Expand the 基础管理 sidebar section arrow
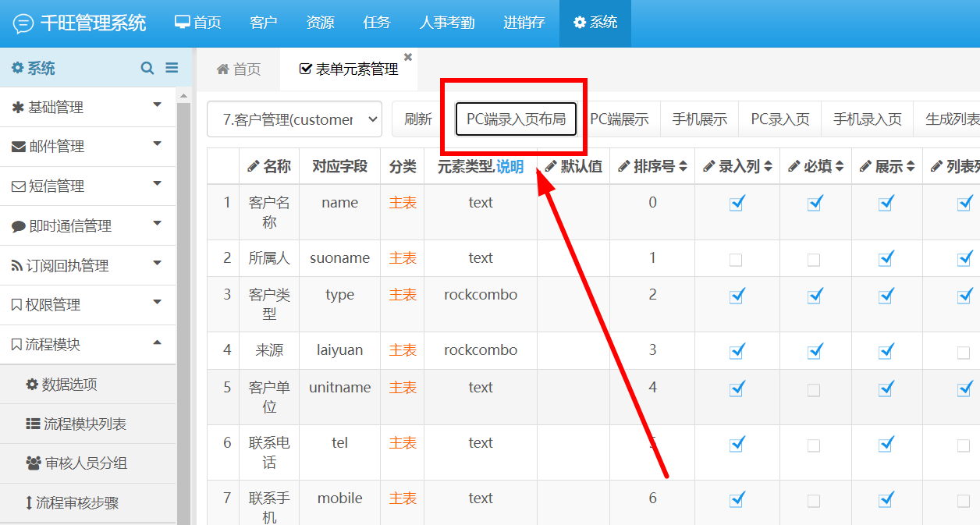 (x=157, y=105)
